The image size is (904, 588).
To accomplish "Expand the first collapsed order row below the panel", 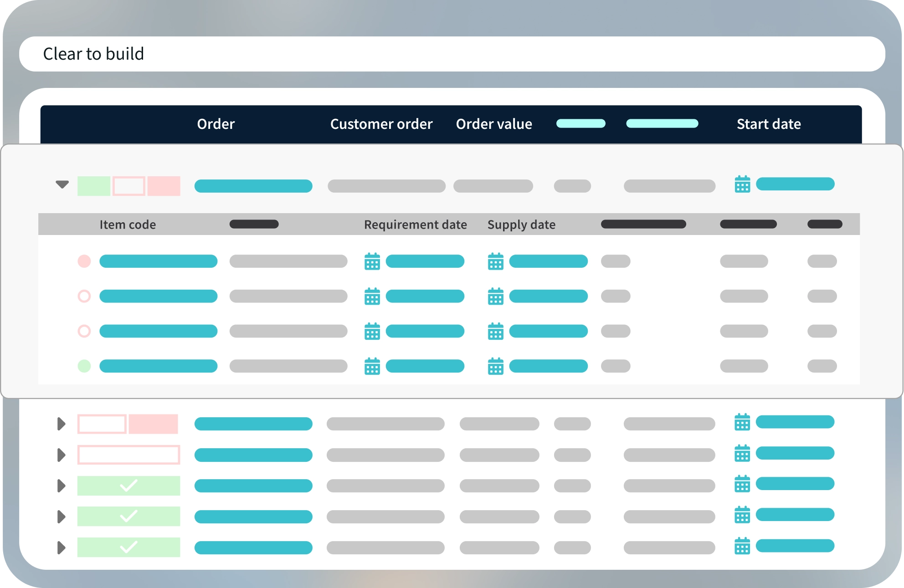I will pos(61,424).
